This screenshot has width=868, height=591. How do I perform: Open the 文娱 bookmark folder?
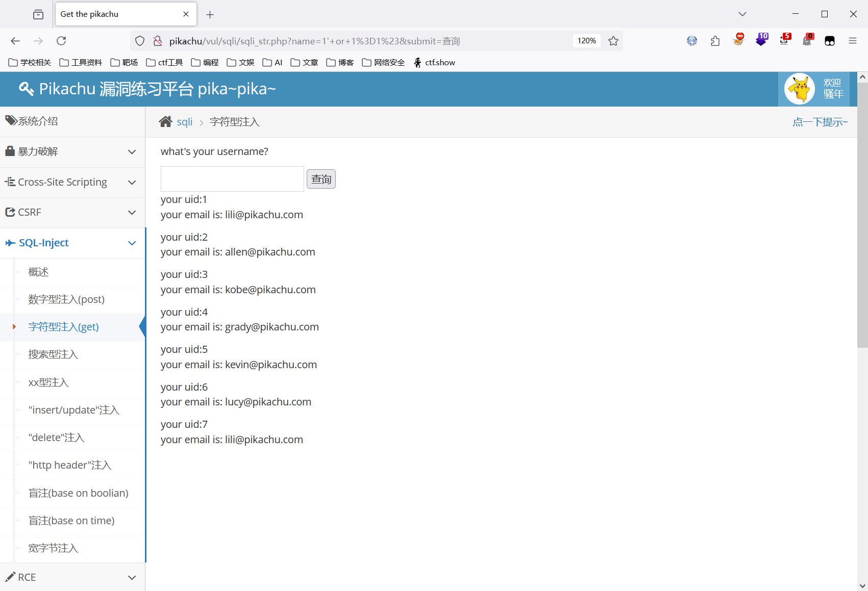point(240,62)
